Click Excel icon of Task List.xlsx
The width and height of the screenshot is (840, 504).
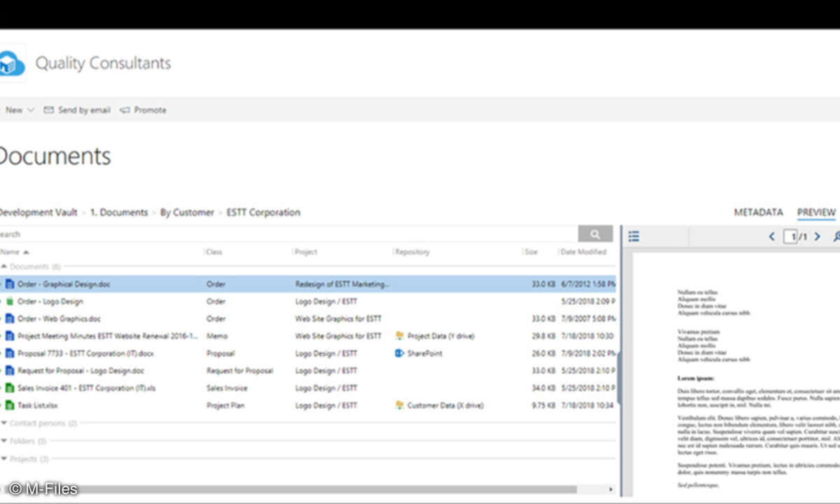(x=10, y=405)
